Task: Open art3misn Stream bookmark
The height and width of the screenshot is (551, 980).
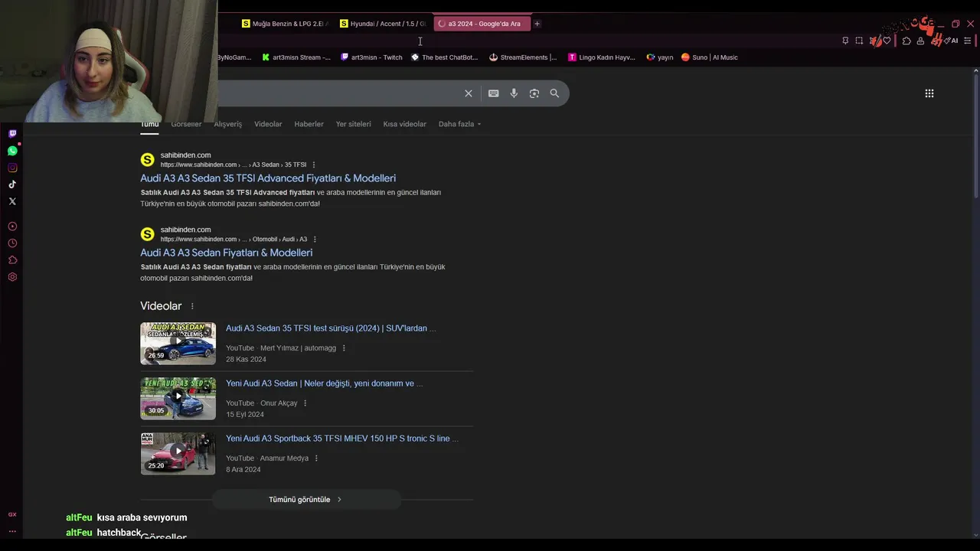Action: point(296,57)
